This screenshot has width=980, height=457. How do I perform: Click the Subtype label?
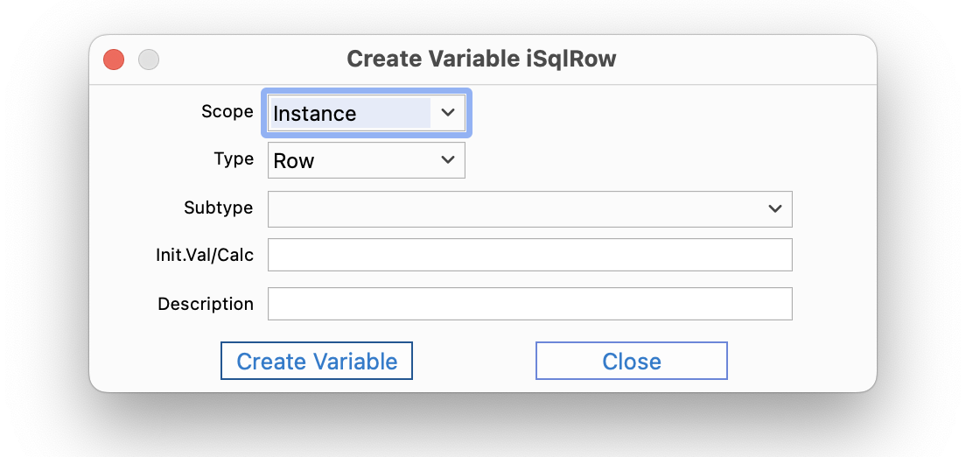[x=219, y=207]
